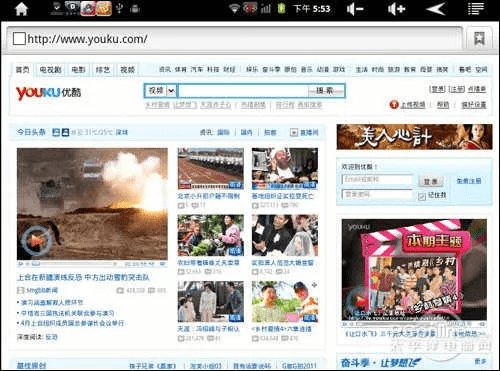Click the 国际 news filter link

(223, 132)
